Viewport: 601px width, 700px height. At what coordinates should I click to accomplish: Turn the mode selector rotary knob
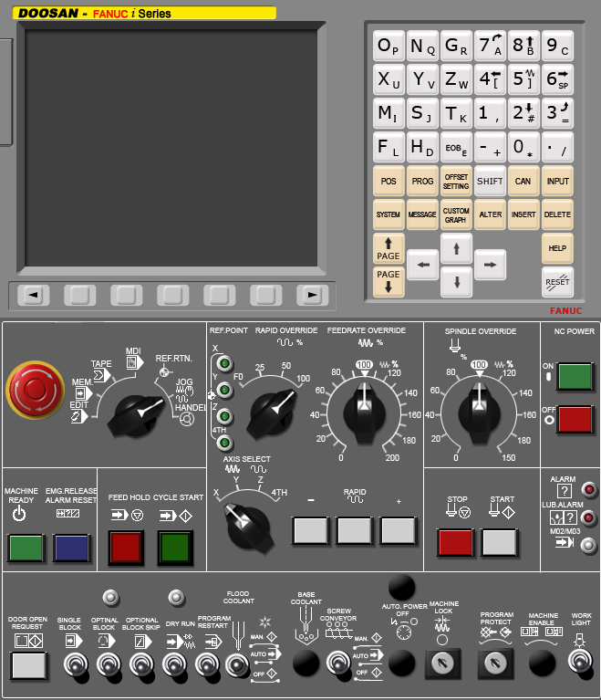136,414
